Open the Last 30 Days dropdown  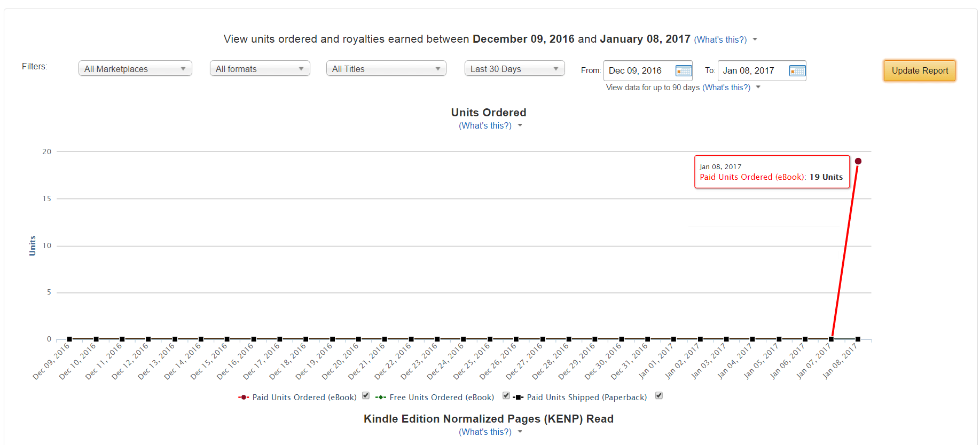pos(515,69)
